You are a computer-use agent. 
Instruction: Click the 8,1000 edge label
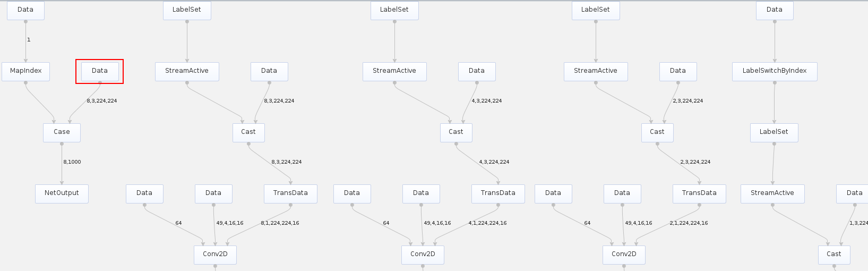[72, 162]
